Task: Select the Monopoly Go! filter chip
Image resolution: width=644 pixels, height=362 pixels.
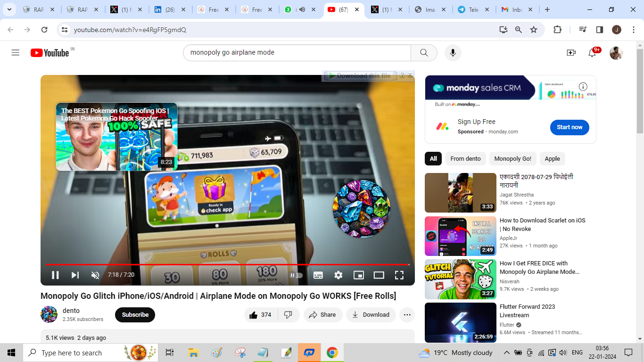Action: coord(513,159)
